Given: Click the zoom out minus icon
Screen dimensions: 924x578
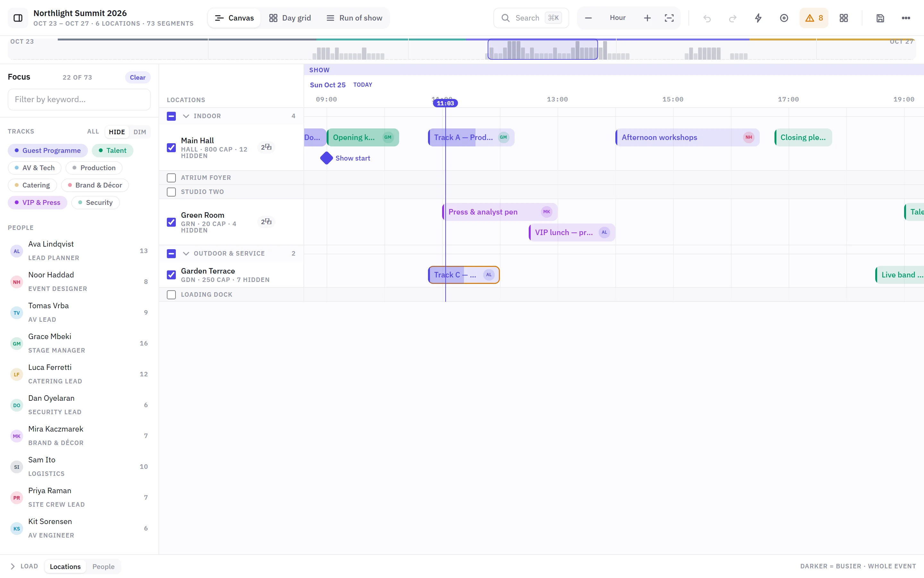Looking at the screenshot, I should coord(588,18).
